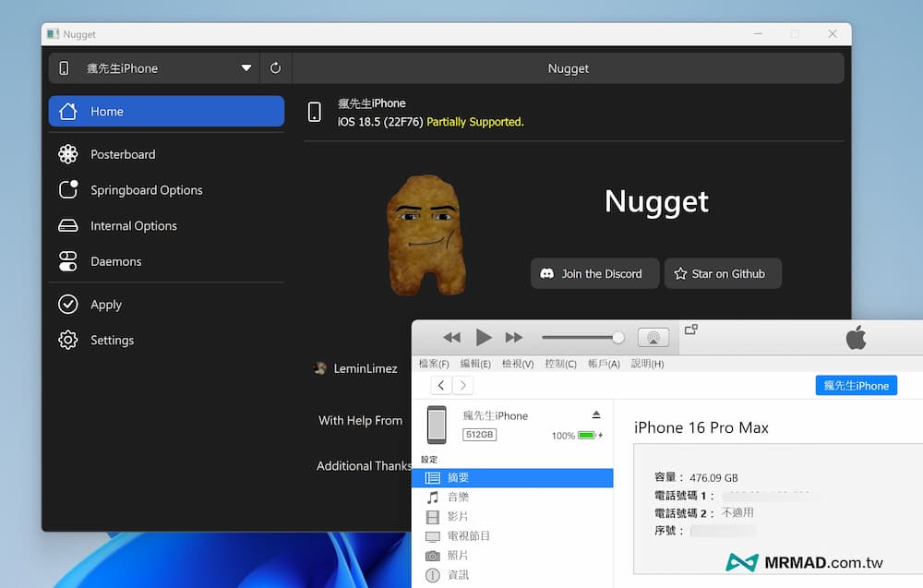Click the iTunes rewind button
This screenshot has height=588, width=923.
tap(451, 338)
